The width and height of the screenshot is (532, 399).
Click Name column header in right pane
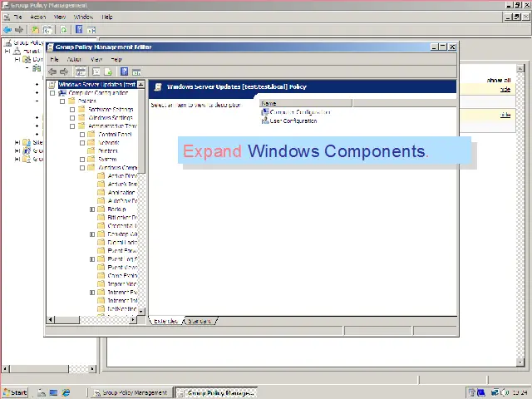[306, 103]
